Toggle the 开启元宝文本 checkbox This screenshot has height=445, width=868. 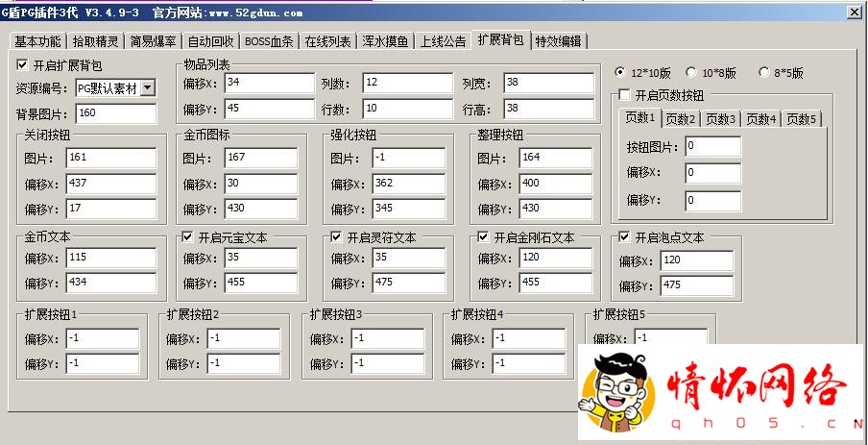[187, 237]
